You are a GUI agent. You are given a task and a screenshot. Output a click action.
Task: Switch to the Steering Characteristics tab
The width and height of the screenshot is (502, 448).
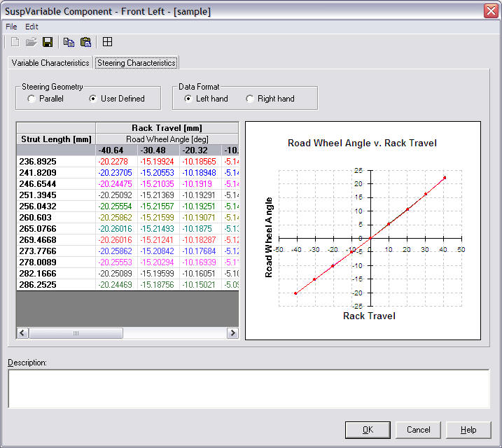[137, 63]
